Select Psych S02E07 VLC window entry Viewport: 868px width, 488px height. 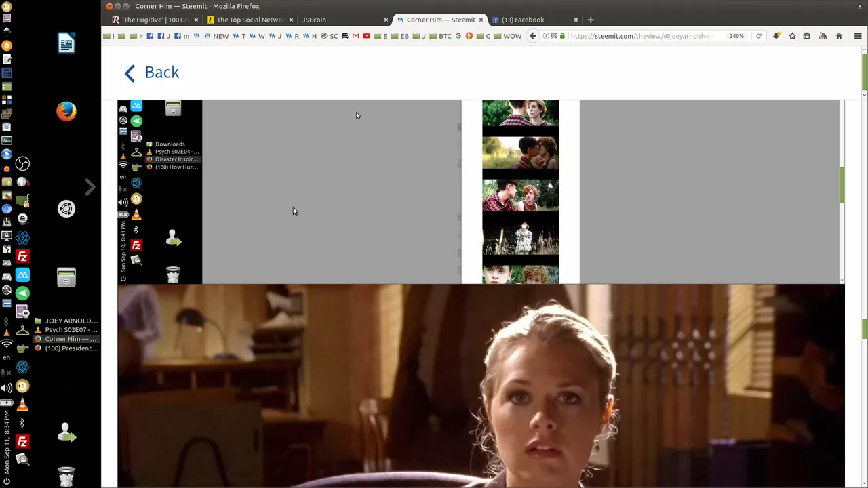click(x=66, y=329)
